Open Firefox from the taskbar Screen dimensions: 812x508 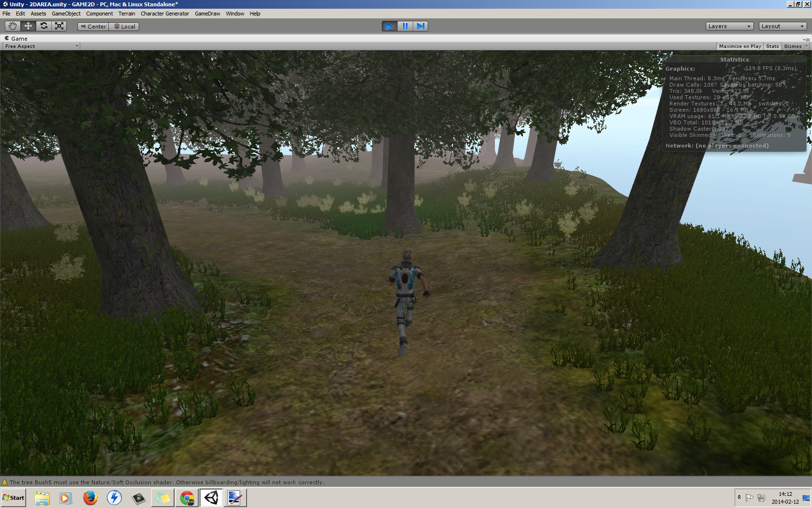(x=90, y=498)
